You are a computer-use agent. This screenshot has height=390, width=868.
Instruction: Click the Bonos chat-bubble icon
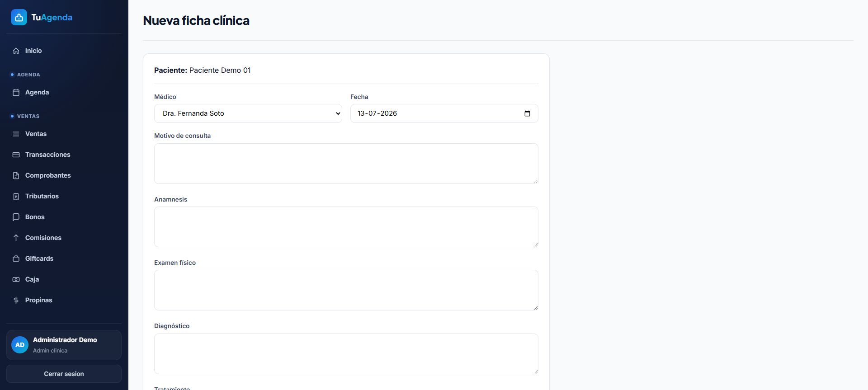(x=16, y=217)
